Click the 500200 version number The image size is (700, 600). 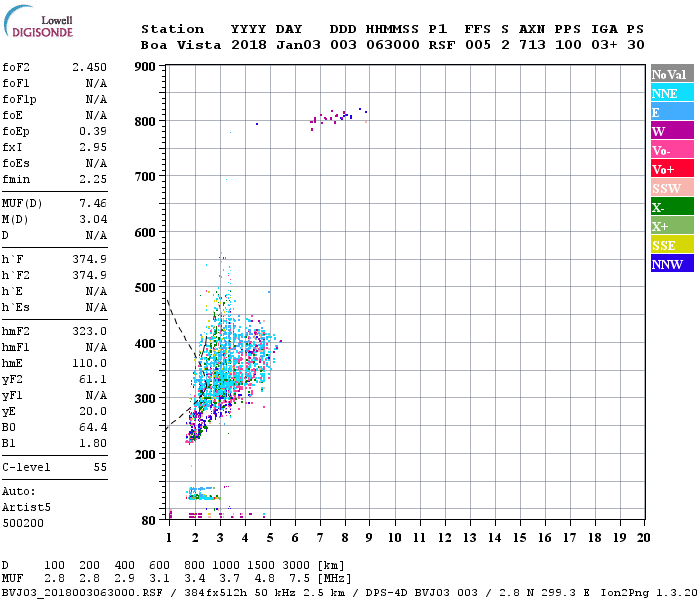click(23, 523)
